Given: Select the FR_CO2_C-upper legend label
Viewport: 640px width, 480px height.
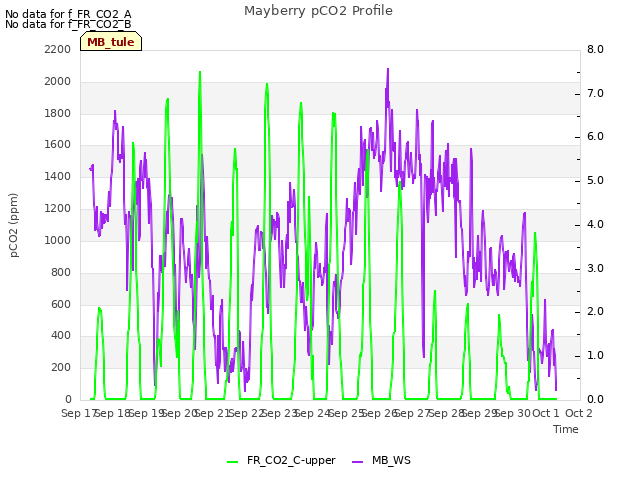Looking at the screenshot, I should pyautogui.click(x=291, y=460).
